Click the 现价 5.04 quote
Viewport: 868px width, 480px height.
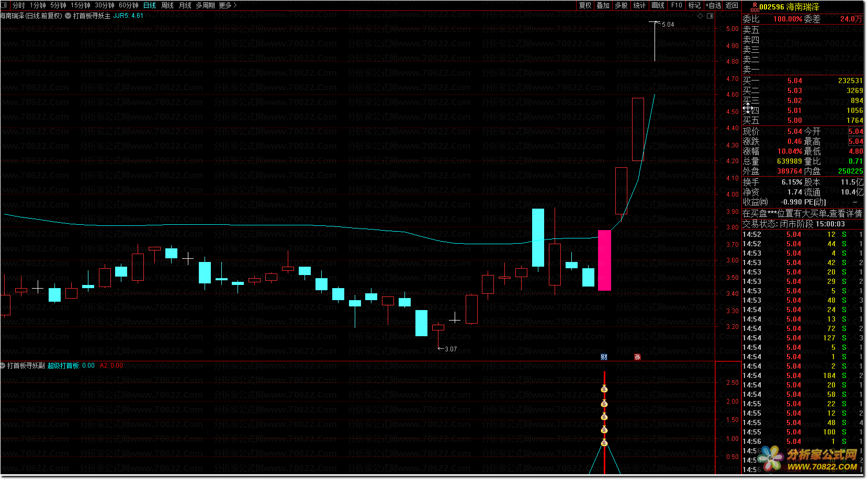[x=795, y=131]
